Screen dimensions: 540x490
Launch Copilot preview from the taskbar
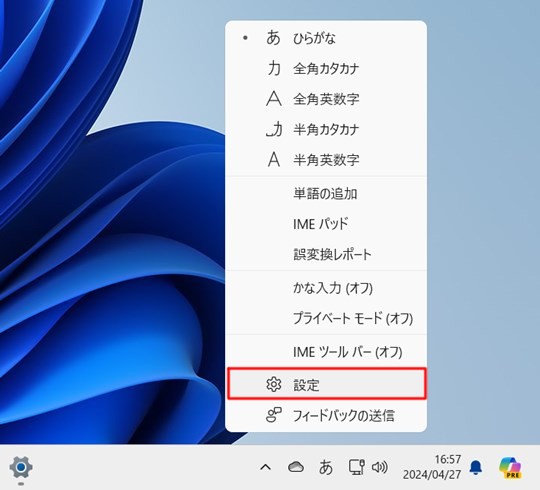coord(510,467)
